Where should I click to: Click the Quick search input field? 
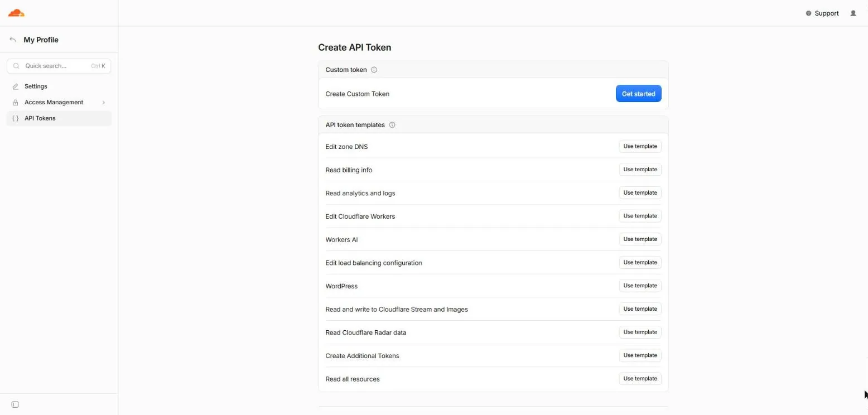59,66
